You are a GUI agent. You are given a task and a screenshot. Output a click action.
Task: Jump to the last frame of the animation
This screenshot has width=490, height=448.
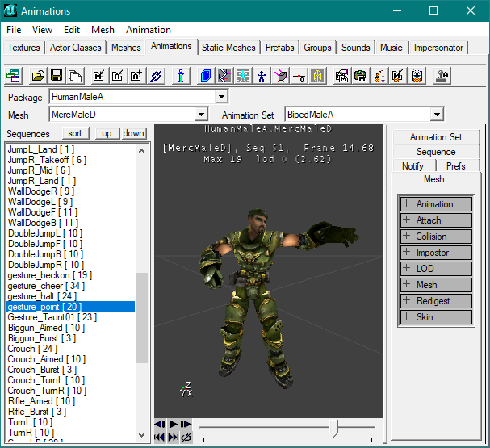click(x=173, y=437)
